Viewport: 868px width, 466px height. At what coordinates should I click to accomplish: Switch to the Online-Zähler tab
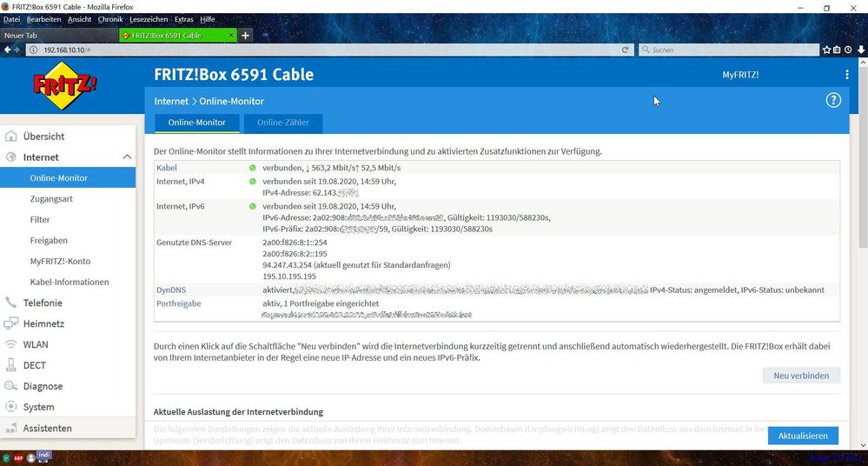(283, 123)
